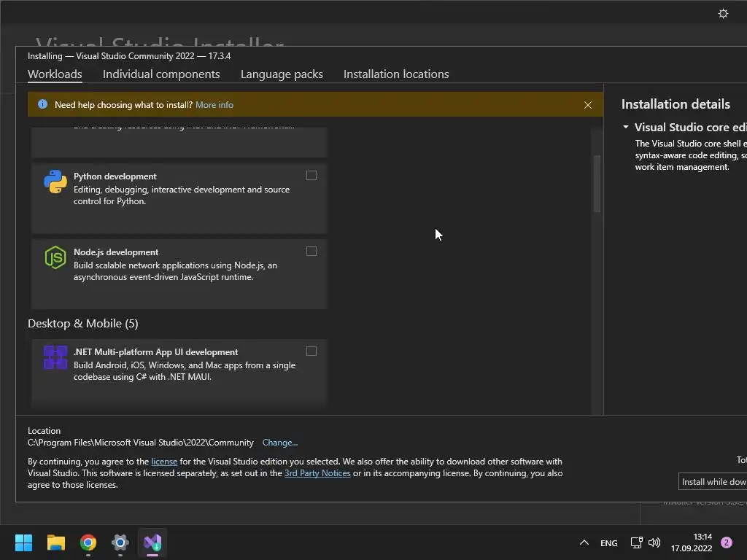Viewport: 747px width, 560px height.
Task: Open the network status tray icon
Action: point(636,542)
